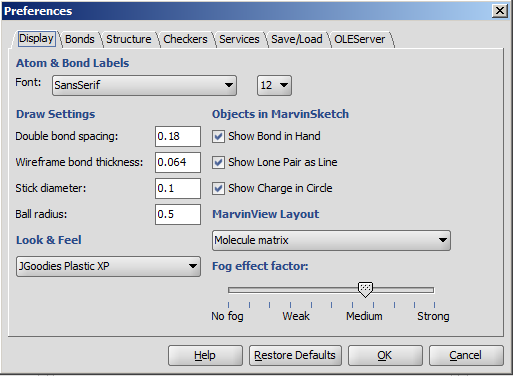Click the Font: label

tap(28, 82)
